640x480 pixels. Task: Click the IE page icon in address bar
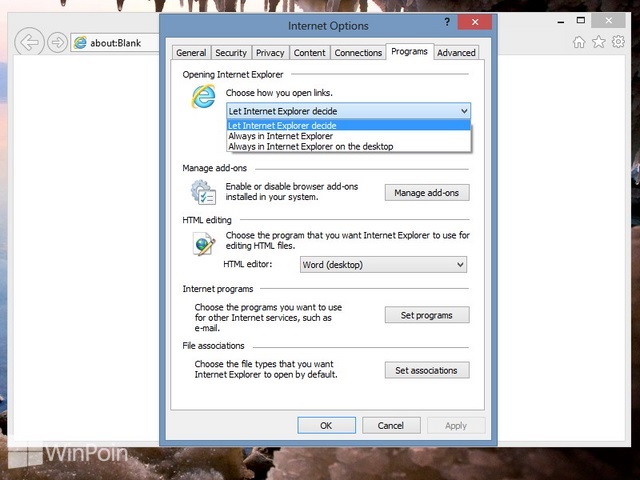[80, 42]
